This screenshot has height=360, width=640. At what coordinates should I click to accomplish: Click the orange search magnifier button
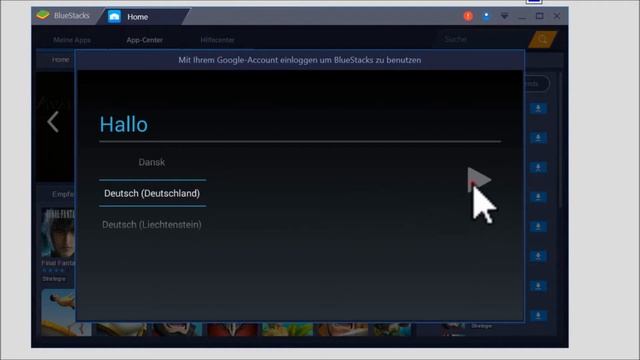[542, 40]
